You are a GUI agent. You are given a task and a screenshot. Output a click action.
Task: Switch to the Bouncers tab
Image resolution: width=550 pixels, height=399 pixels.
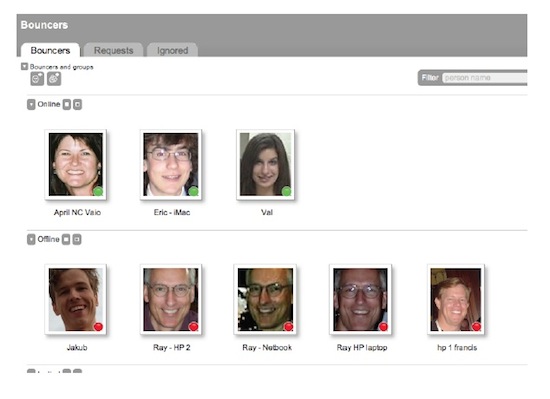[x=51, y=50]
